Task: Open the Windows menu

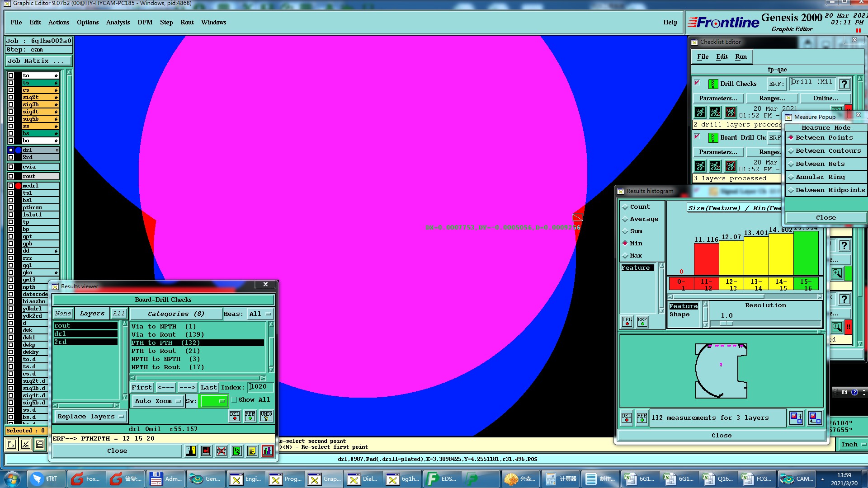Action: tap(213, 23)
